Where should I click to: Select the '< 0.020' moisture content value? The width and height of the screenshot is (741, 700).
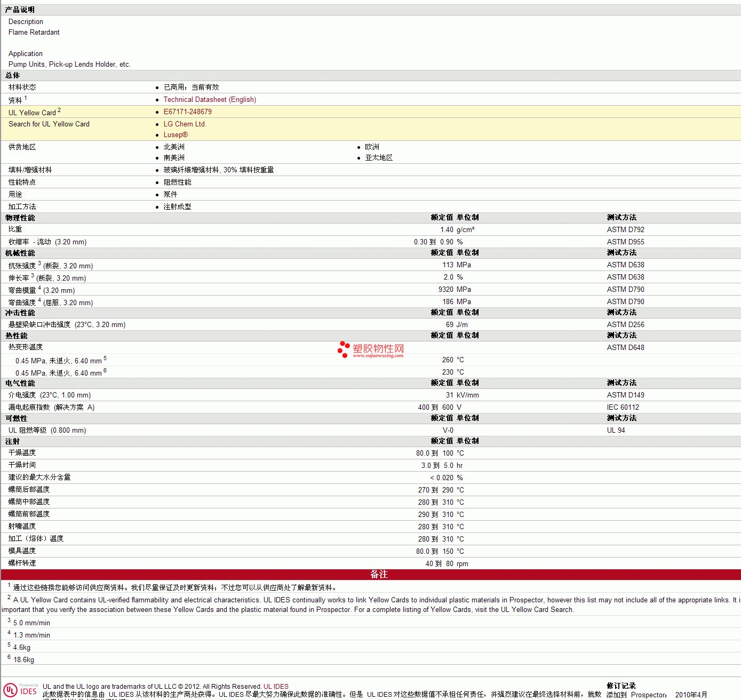pos(442,478)
